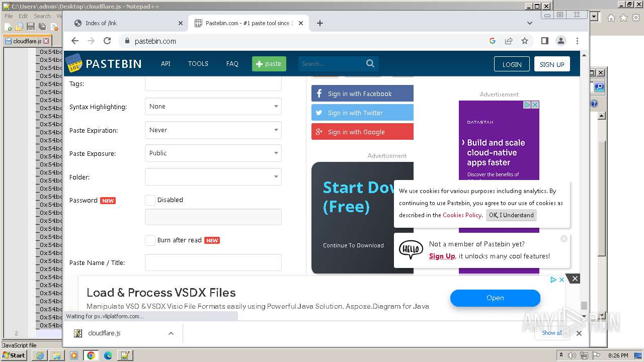Sign in with Google

(x=362, y=132)
